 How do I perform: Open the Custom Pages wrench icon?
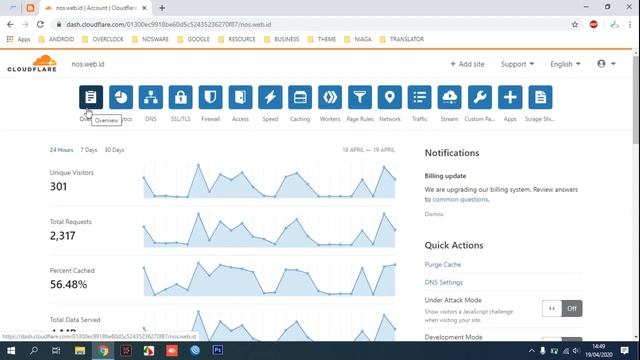[480, 97]
